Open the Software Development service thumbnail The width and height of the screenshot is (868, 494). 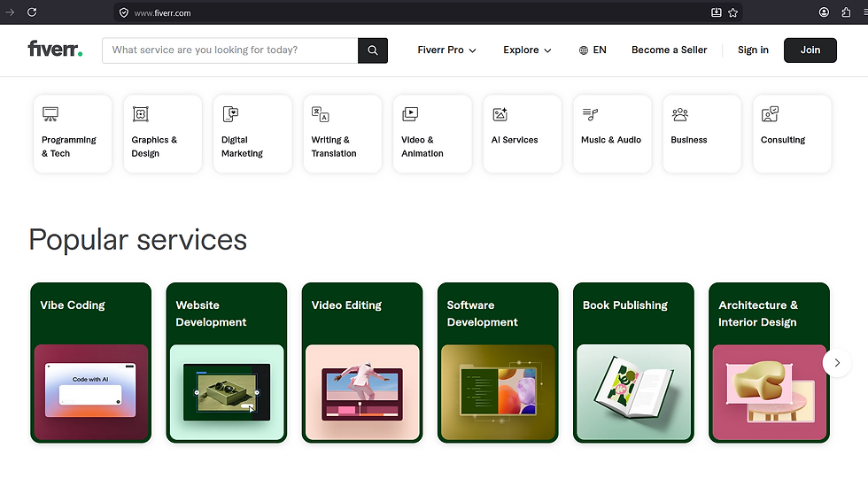coord(498,392)
